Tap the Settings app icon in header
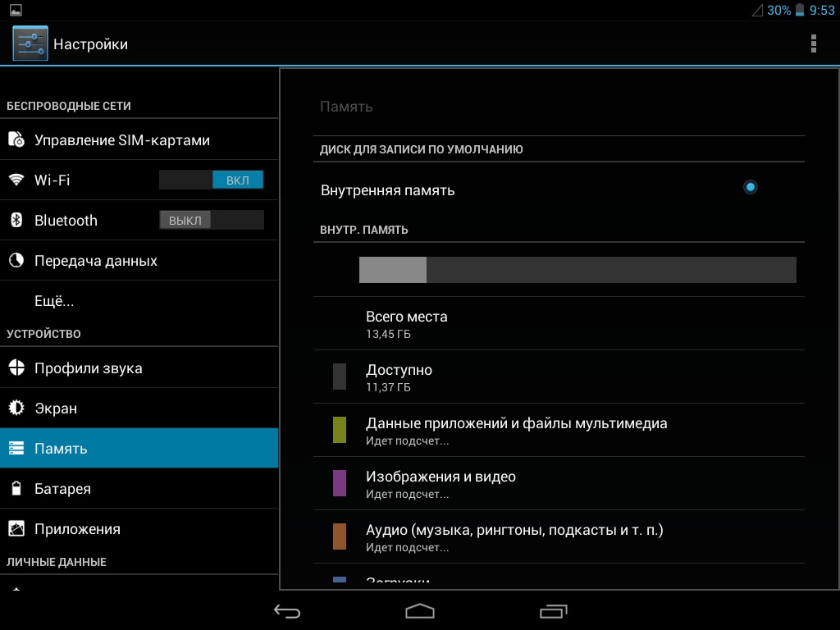The width and height of the screenshot is (840, 630). pos(30,43)
